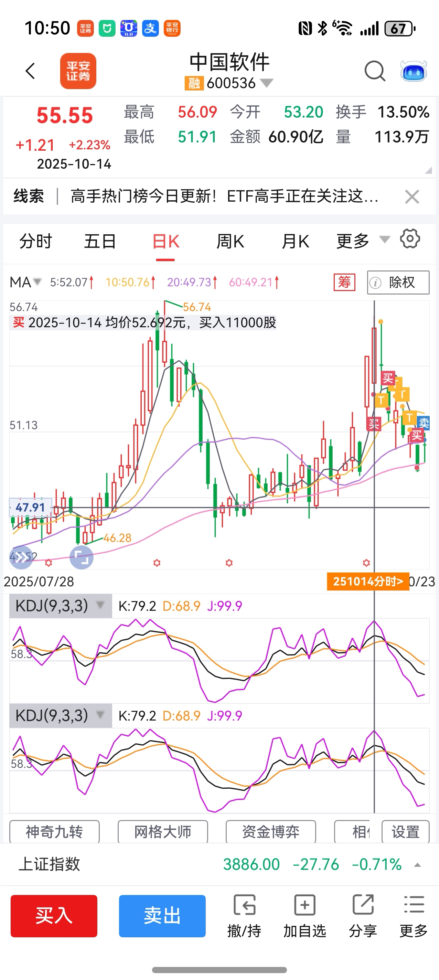
Task: Expand the stock code 600536 dropdown
Action: 267,83
